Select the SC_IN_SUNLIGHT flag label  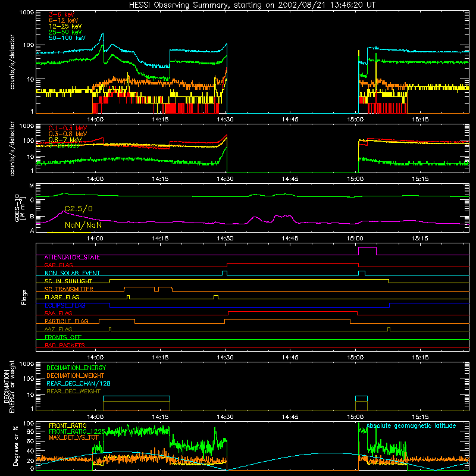point(68,281)
